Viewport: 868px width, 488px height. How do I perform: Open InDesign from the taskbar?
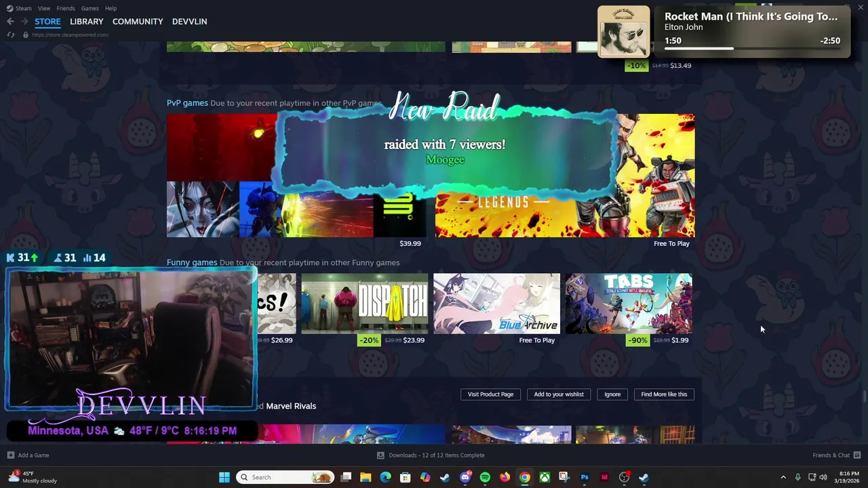pos(604,477)
